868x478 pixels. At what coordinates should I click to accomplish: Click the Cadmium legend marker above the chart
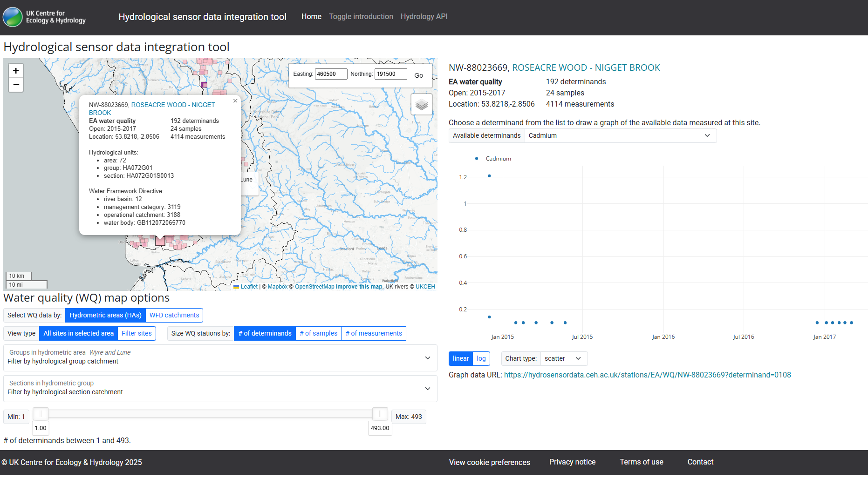tap(476, 158)
